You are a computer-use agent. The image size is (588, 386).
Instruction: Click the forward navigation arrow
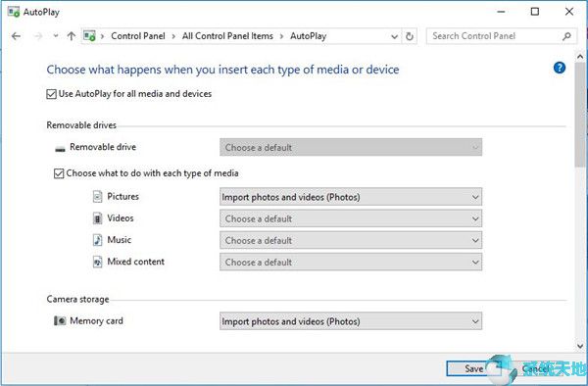(38, 36)
